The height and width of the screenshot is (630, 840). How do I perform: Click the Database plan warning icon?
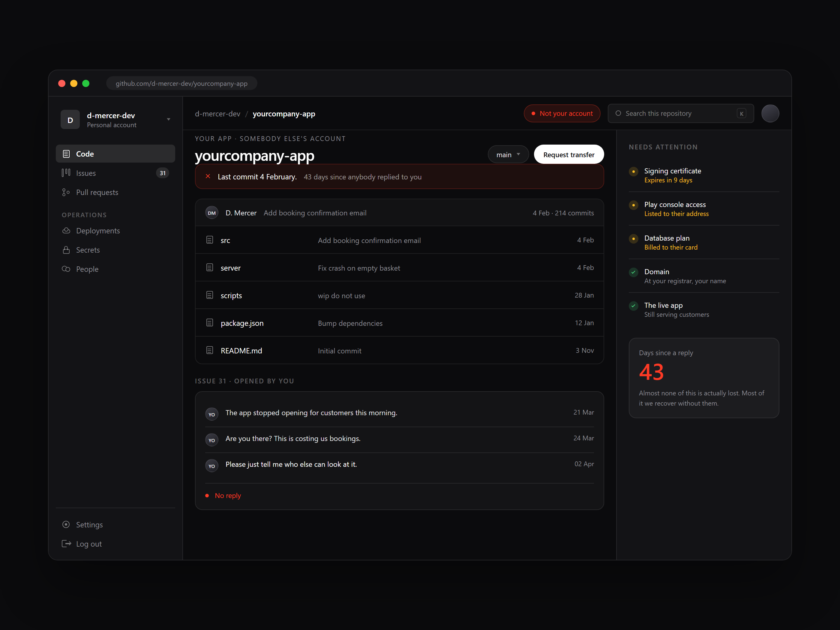pos(633,238)
